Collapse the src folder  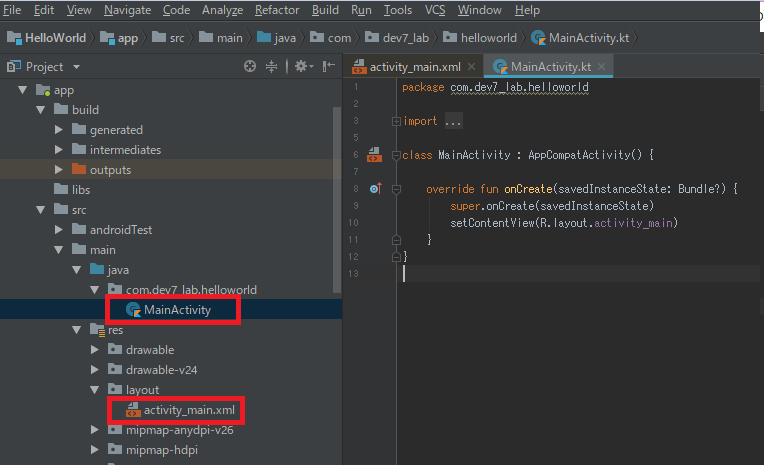(x=40, y=210)
